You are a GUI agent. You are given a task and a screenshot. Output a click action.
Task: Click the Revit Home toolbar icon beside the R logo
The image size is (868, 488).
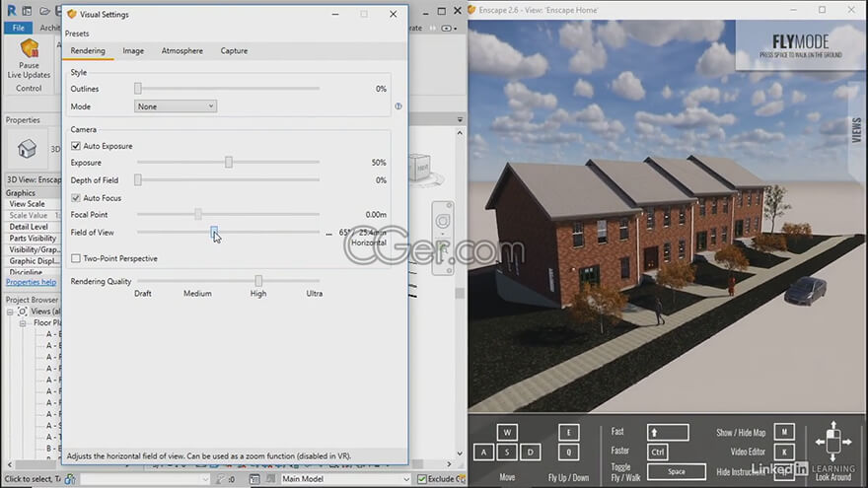(x=27, y=11)
